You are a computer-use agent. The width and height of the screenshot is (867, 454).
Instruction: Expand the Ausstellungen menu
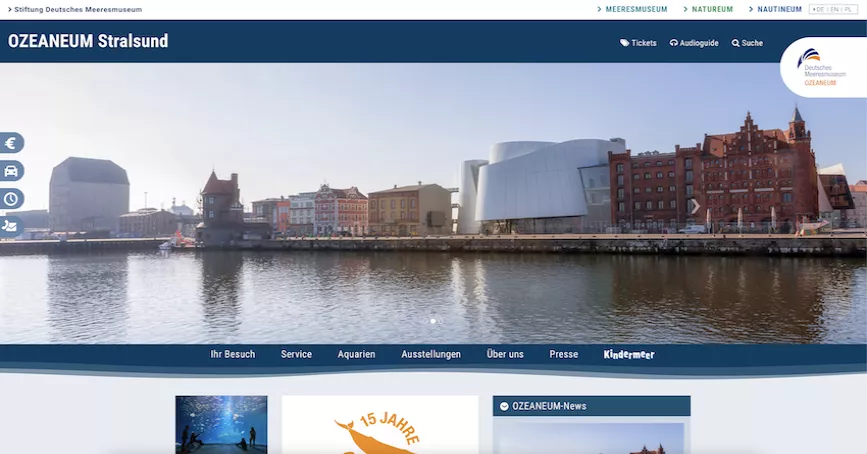[x=431, y=354]
